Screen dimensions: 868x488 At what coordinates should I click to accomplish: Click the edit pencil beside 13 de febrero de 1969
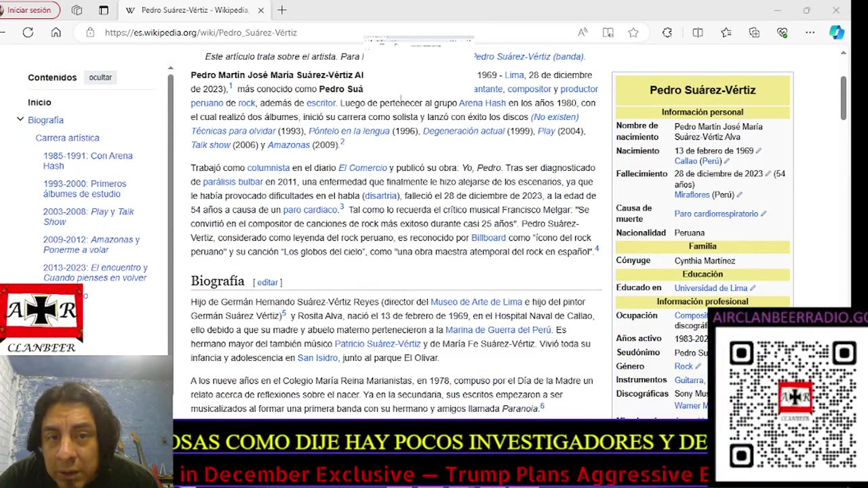pyautogui.click(x=759, y=151)
